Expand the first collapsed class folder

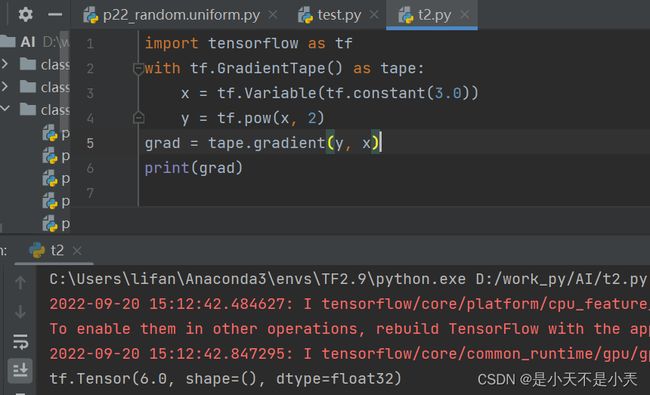[x=5, y=64]
